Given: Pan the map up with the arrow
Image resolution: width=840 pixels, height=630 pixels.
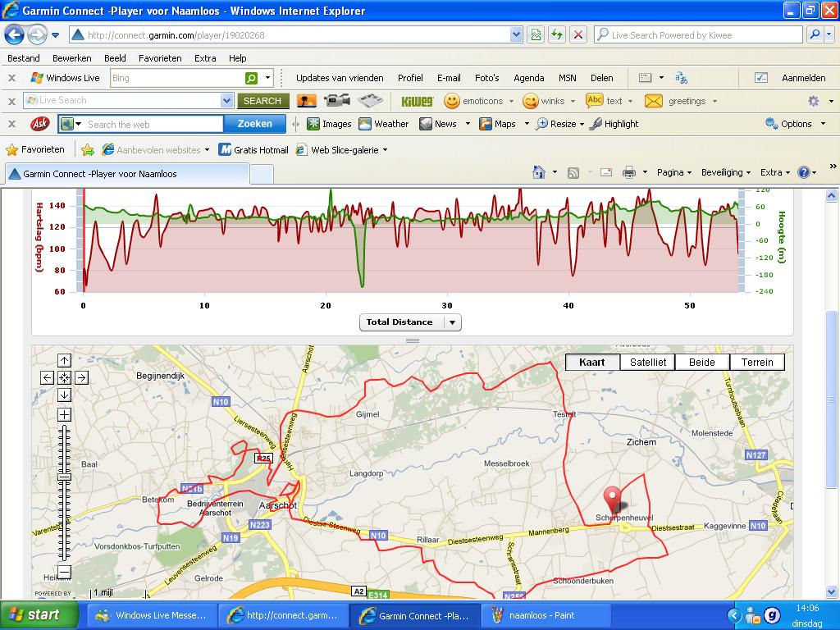Looking at the screenshot, I should [x=64, y=361].
